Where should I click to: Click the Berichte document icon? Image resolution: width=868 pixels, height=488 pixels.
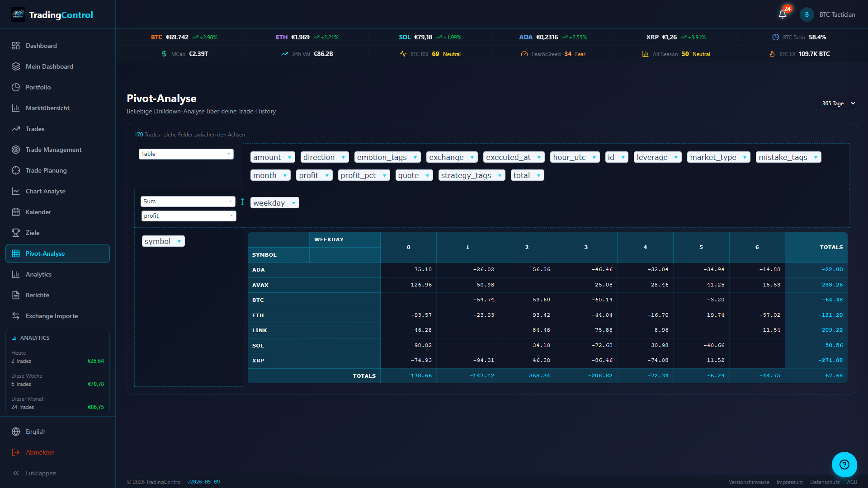pyautogui.click(x=16, y=295)
